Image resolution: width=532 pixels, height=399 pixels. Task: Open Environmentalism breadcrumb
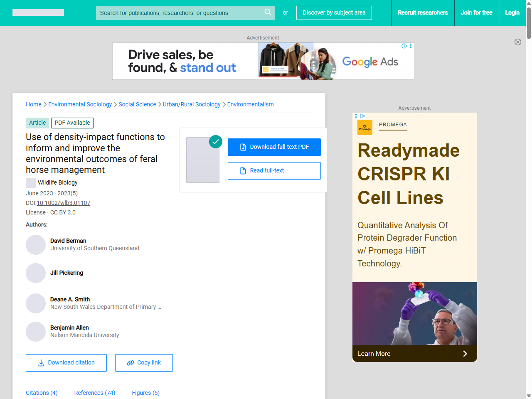point(250,104)
